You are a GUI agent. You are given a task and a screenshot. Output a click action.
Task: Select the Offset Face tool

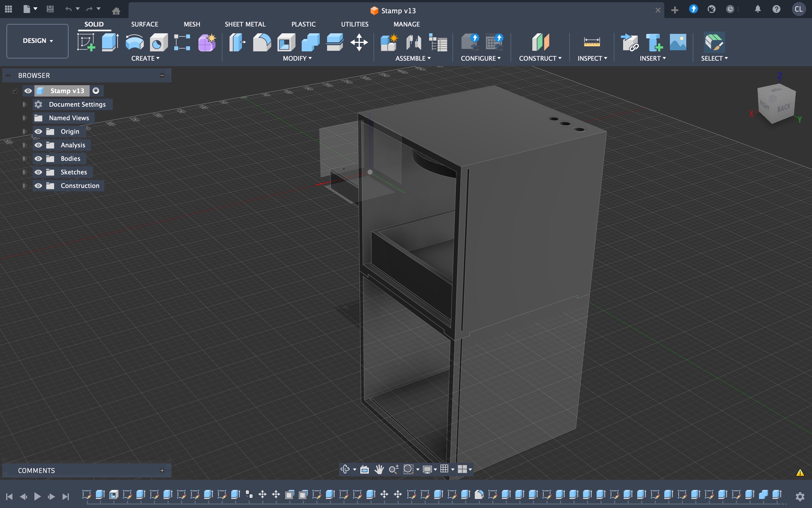coord(335,42)
